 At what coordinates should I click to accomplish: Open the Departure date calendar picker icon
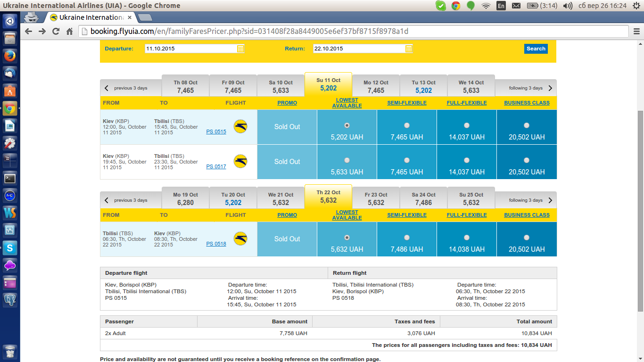240,49
